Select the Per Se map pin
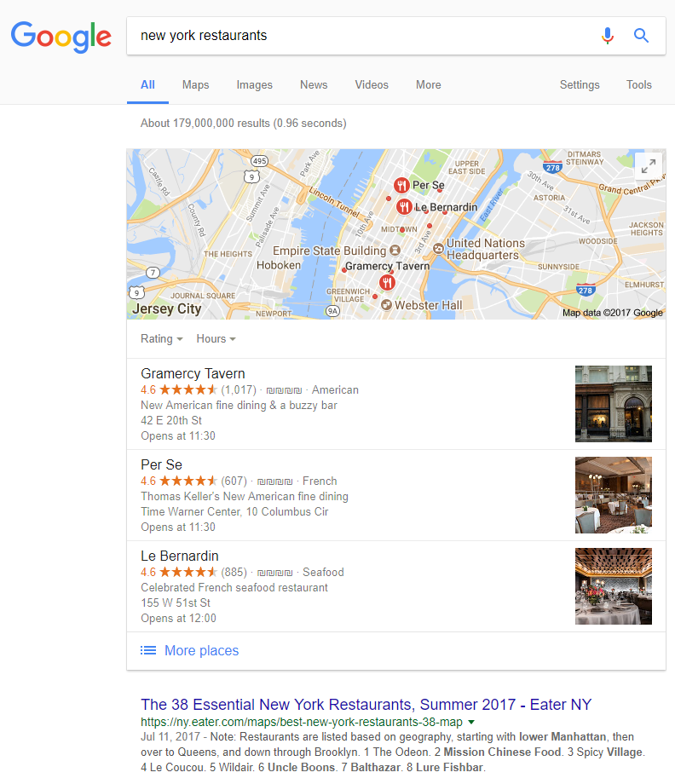Image resolution: width=675 pixels, height=784 pixels. tap(401, 186)
